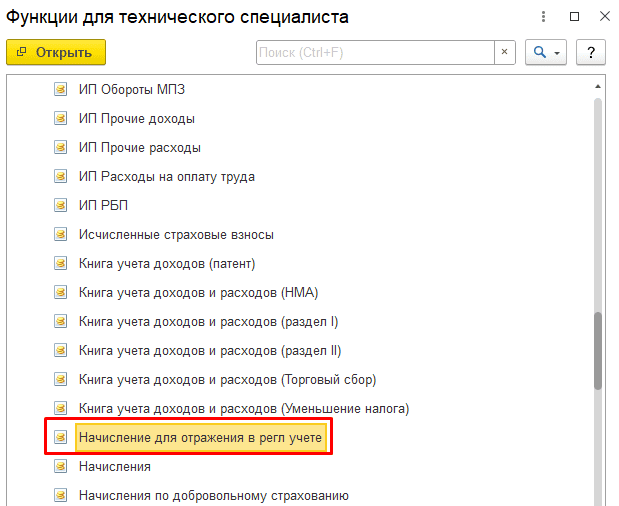Click the icon next to ИП Расходы на оплату труда
619x506 pixels.
(x=60, y=177)
